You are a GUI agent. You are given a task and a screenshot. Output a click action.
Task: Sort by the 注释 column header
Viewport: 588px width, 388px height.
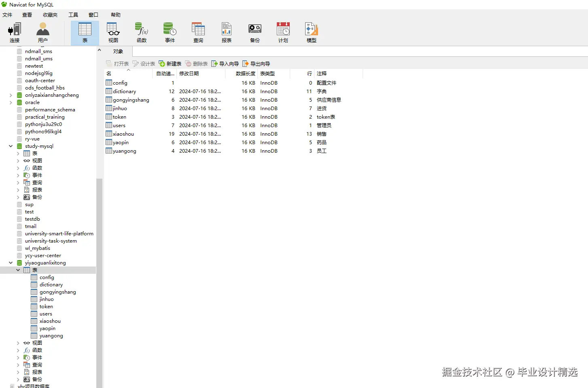(338, 73)
